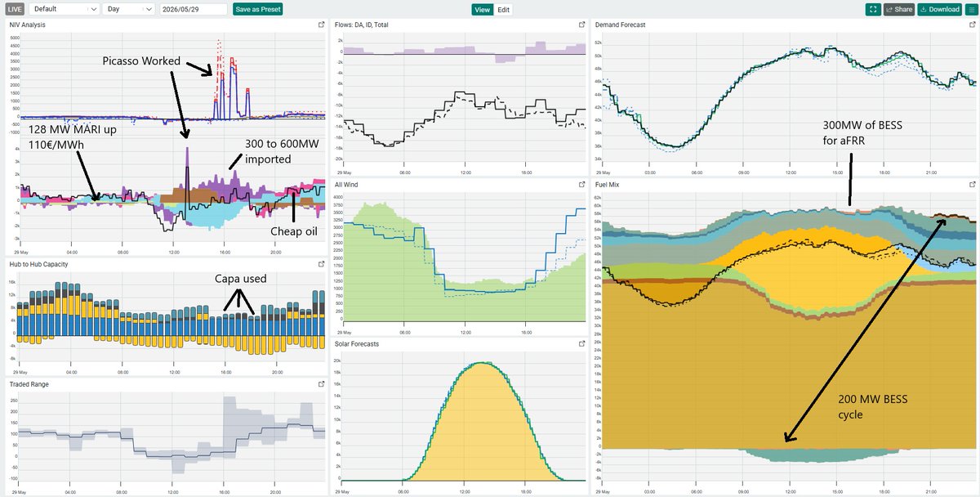Pop out the NIV Analysis panel

click(321, 25)
